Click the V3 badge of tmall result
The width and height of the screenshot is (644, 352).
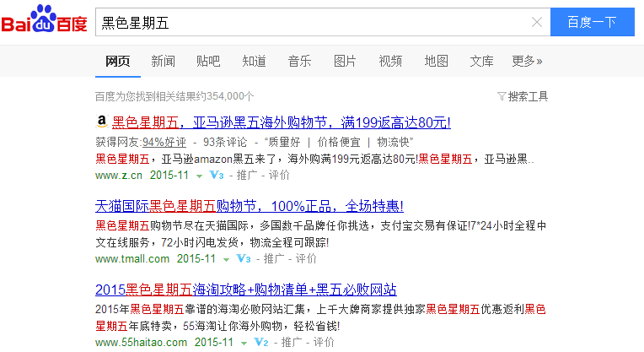click(244, 258)
